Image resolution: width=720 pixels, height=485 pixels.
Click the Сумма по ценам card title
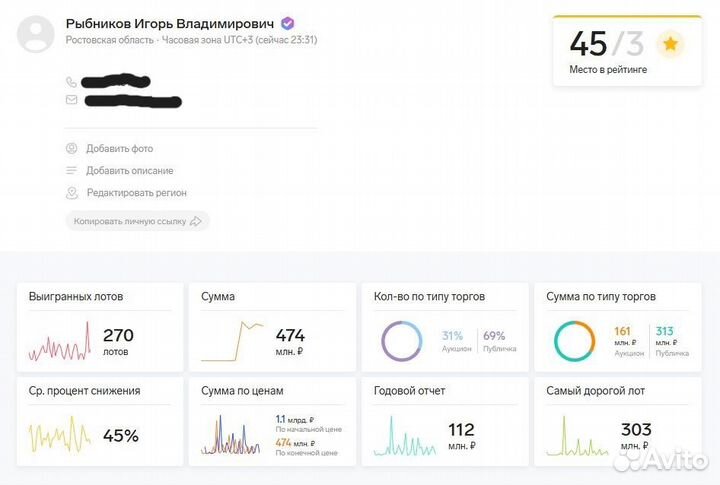coord(242,391)
